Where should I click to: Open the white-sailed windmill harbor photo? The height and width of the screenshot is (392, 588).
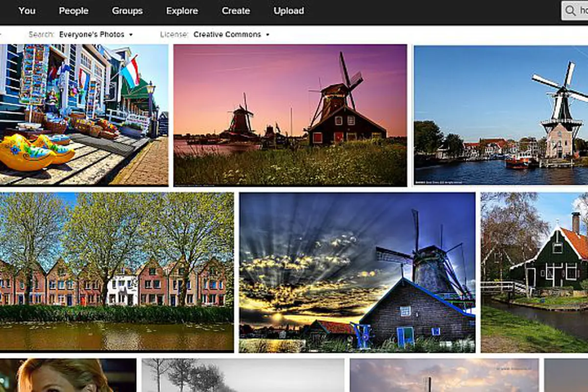coord(501,115)
